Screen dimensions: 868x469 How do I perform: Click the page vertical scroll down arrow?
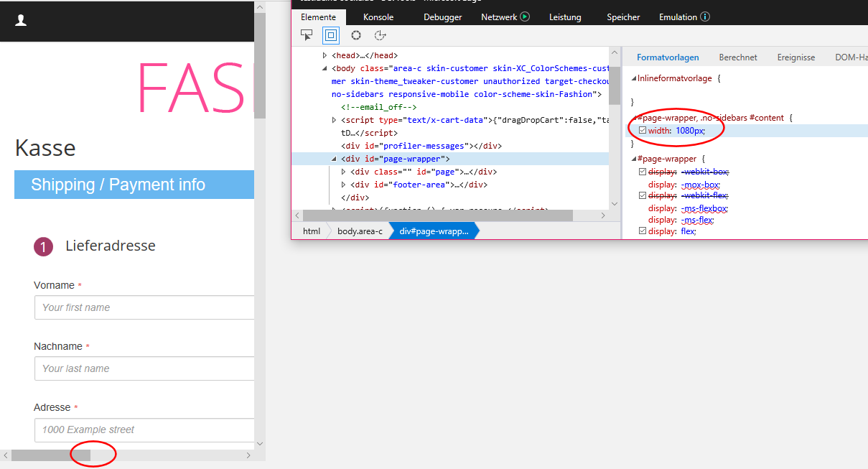260,444
